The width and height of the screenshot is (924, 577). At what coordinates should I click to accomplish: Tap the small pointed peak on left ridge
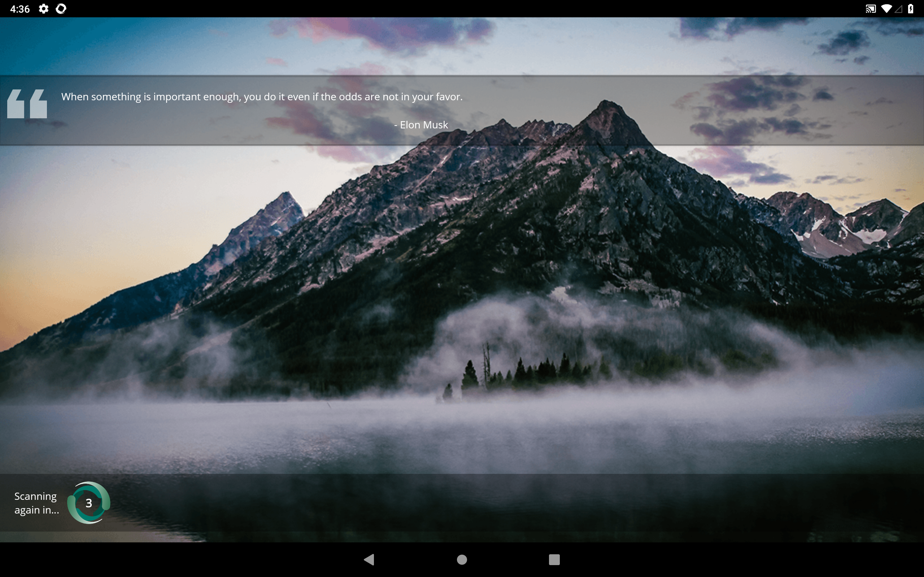coord(286,202)
